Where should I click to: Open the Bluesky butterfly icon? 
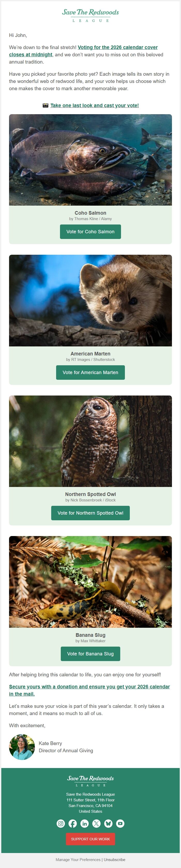108,824
